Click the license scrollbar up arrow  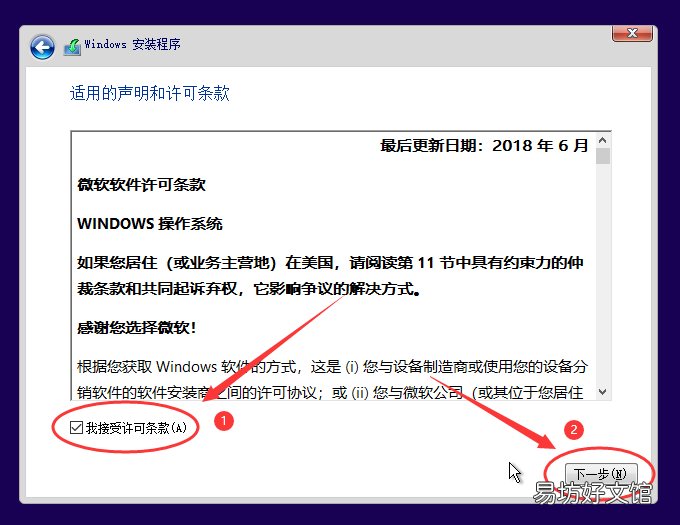pyautogui.click(x=602, y=140)
